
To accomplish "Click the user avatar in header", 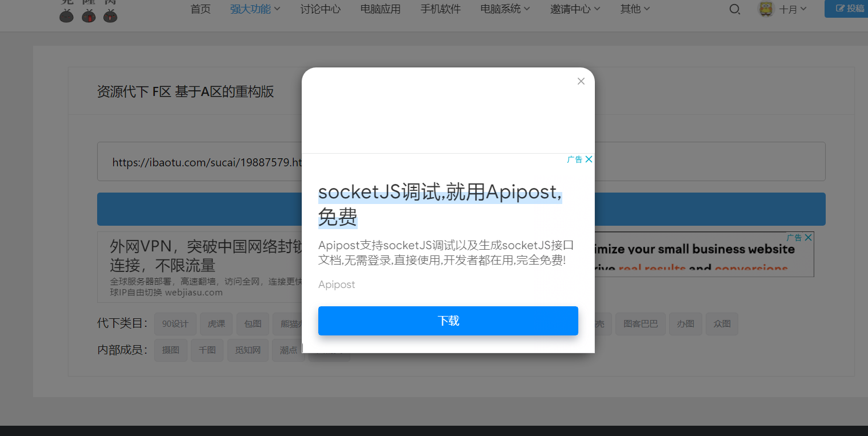I will [766, 9].
